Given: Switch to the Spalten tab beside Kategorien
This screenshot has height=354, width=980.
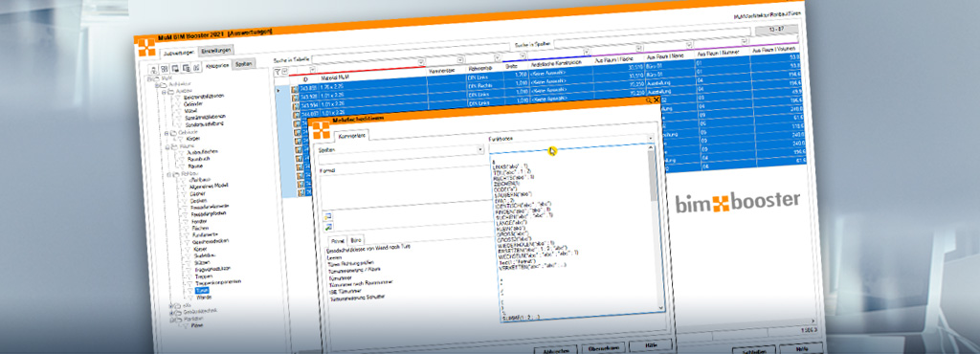Looking at the screenshot, I should 243,64.
